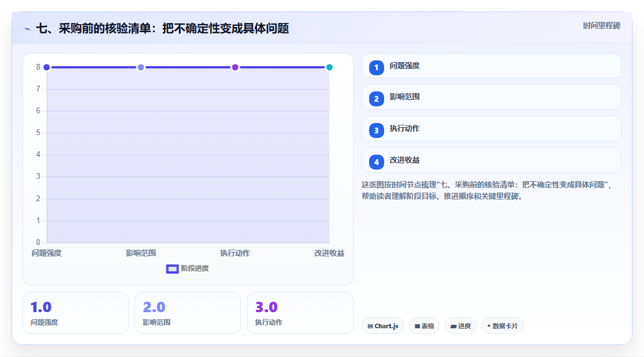The height and width of the screenshot is (357, 644).
Task: Click the section title 七、采购前的核验清单
Action: coord(163,29)
